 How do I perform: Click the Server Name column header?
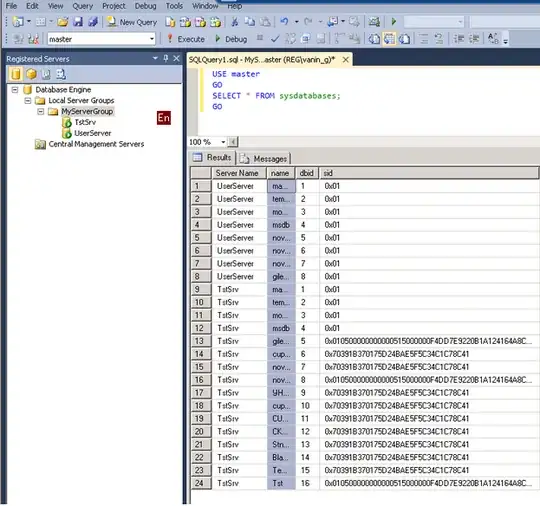[x=238, y=173]
